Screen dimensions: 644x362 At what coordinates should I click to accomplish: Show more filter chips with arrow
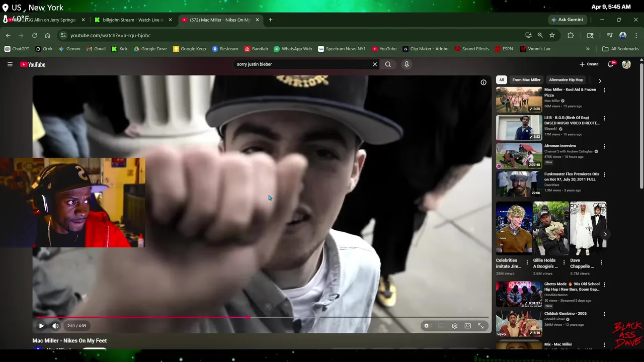pos(600,80)
